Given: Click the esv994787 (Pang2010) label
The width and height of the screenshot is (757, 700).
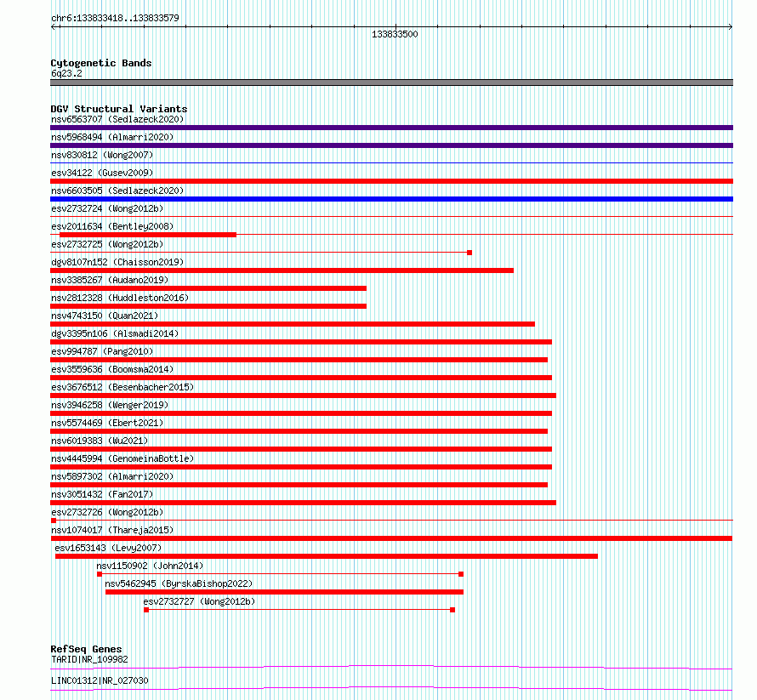Looking at the screenshot, I should coord(102,351).
